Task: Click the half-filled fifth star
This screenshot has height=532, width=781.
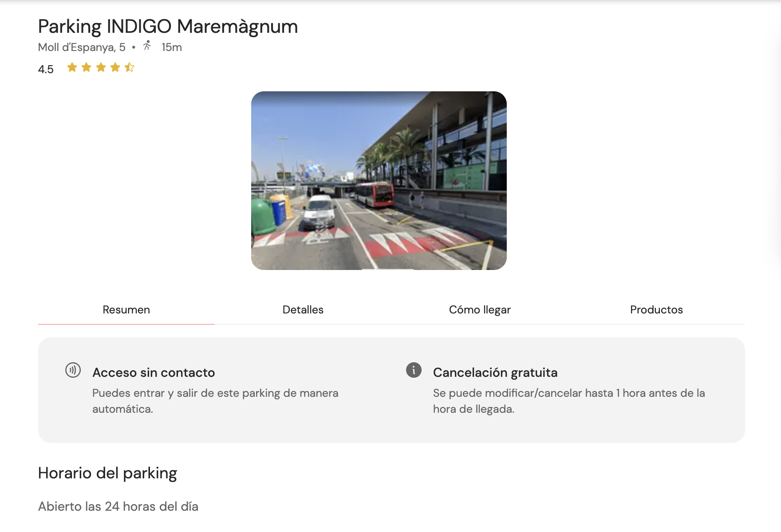Action: tap(130, 67)
